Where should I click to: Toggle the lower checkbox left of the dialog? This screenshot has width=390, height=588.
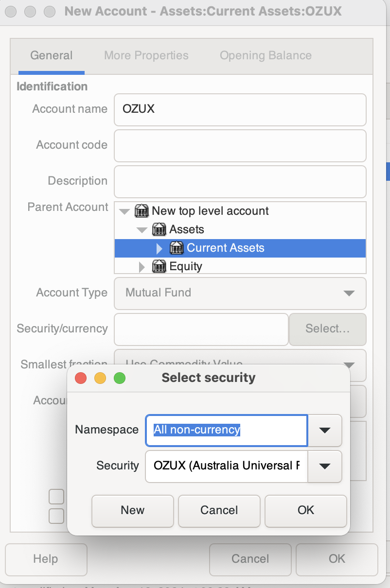56,516
